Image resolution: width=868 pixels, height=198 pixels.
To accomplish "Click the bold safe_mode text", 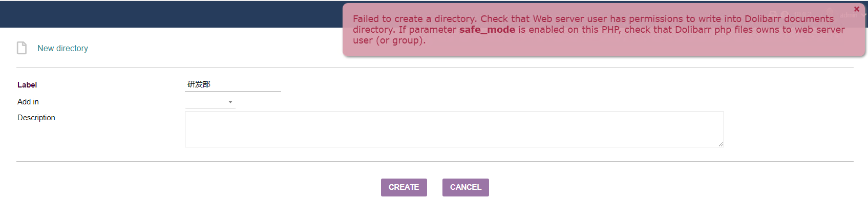I will click(x=487, y=30).
